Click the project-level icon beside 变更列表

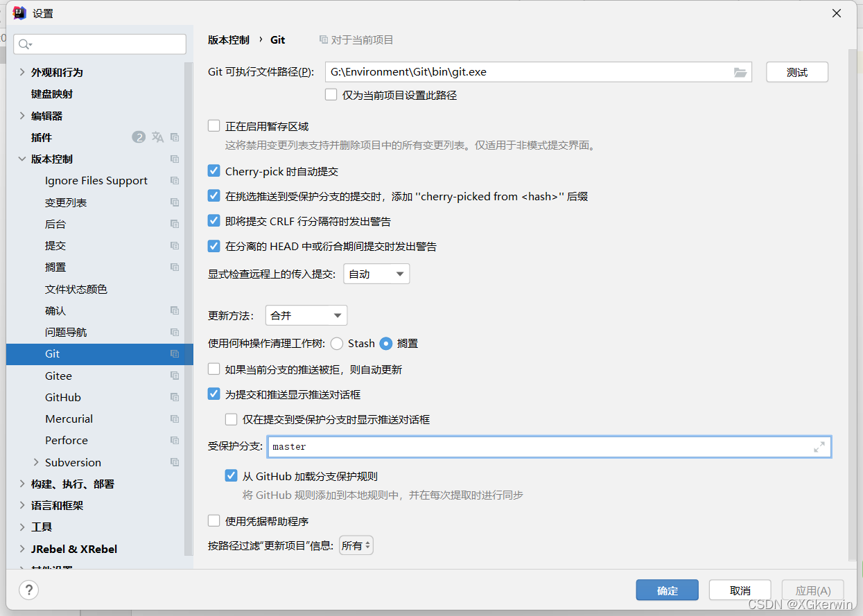175,202
